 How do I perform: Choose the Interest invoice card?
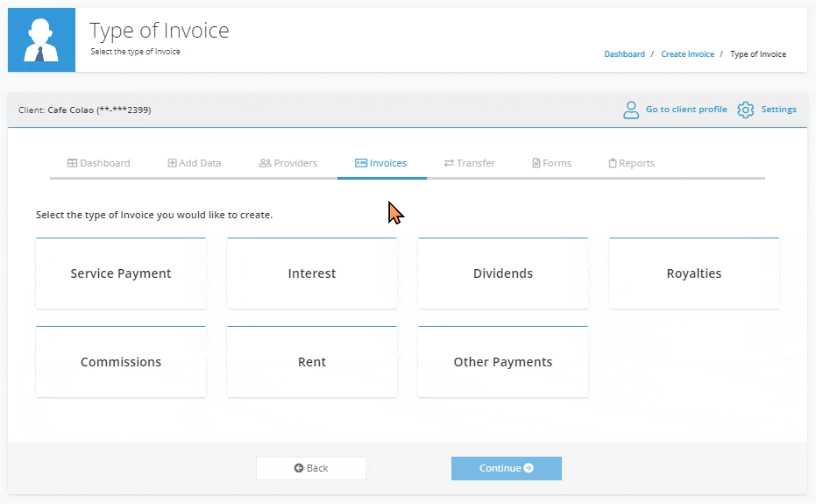(x=312, y=273)
